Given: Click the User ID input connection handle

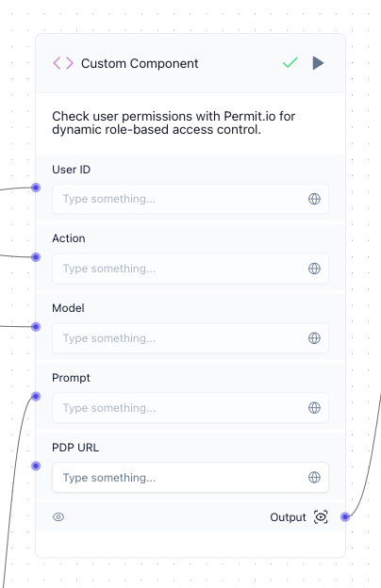Looking at the screenshot, I should coord(36,188).
